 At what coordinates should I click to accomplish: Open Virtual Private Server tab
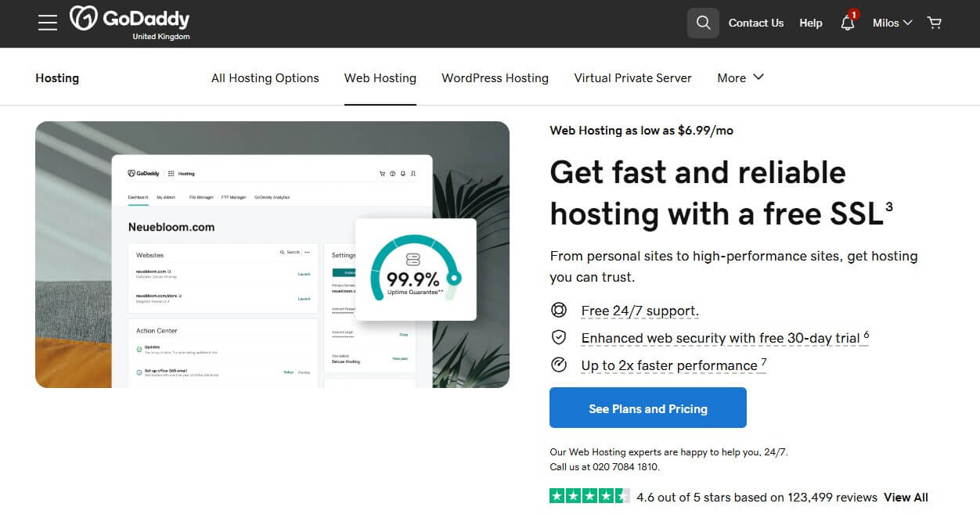coord(632,77)
